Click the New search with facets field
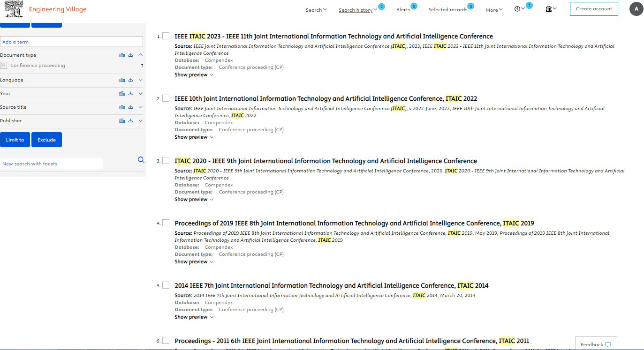Viewport: 644px width, 350px height. click(x=52, y=164)
